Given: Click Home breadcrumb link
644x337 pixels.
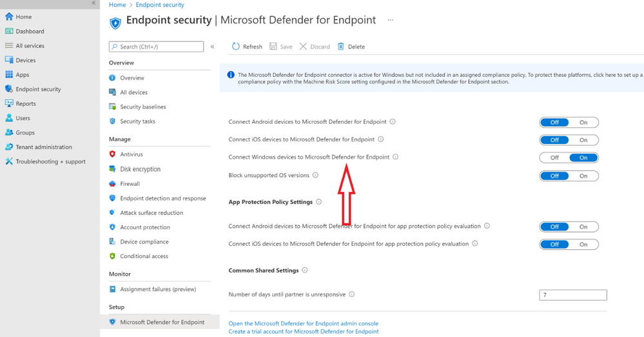Looking at the screenshot, I should (117, 5).
